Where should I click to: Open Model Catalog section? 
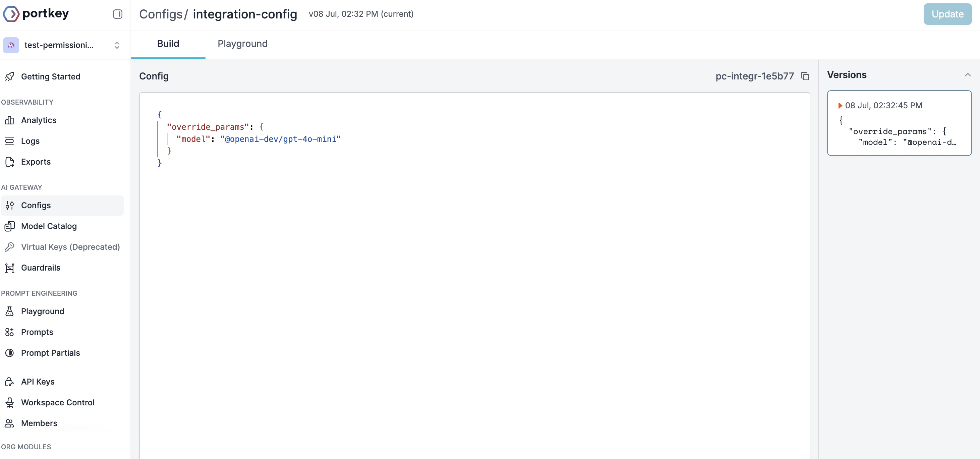(x=49, y=226)
